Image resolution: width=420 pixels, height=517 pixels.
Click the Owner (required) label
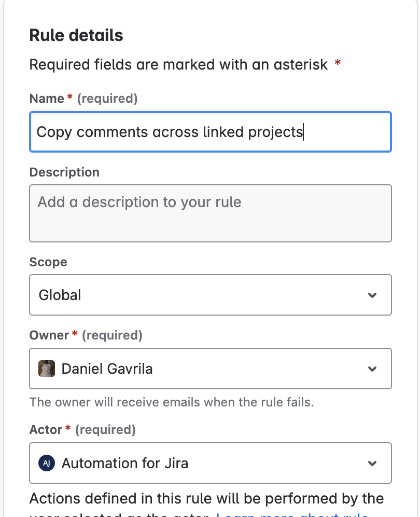[86, 335]
